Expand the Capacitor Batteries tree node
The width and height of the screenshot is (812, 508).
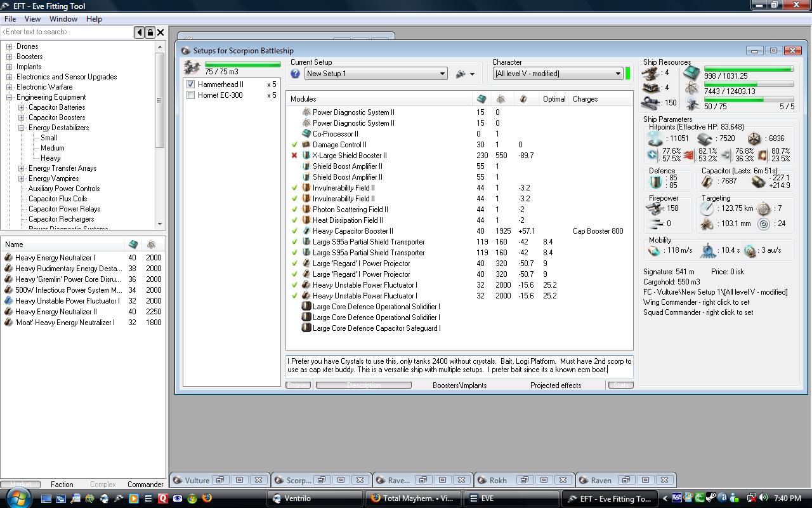click(22, 107)
